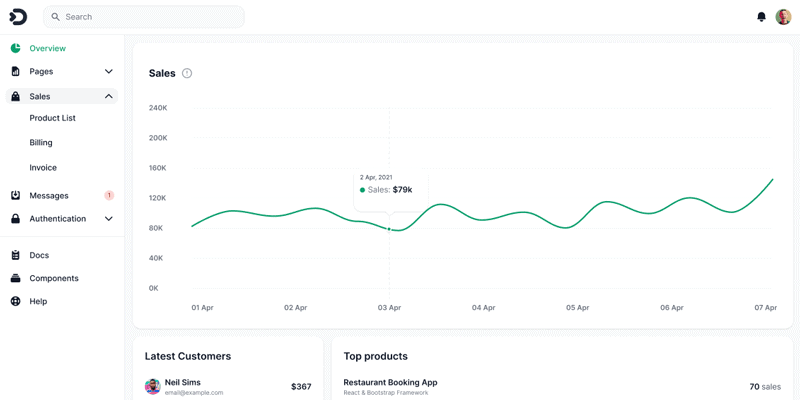Click the Search input field
The width and height of the screenshot is (800, 400).
150,17
